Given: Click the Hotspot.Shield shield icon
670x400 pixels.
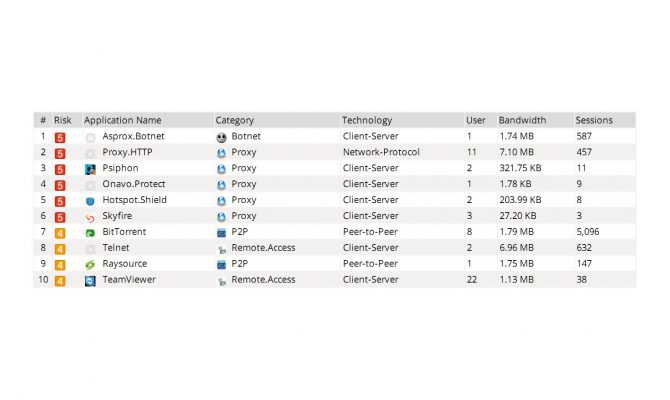Looking at the screenshot, I should coord(90,200).
